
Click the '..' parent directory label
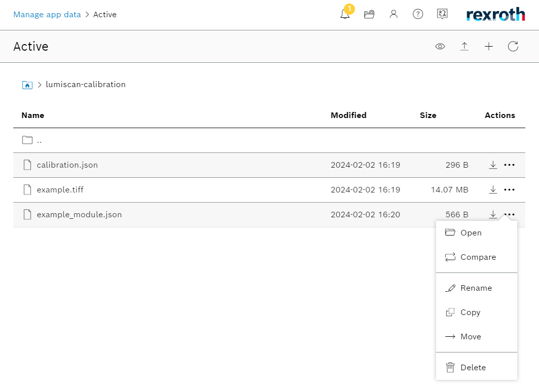tap(39, 141)
